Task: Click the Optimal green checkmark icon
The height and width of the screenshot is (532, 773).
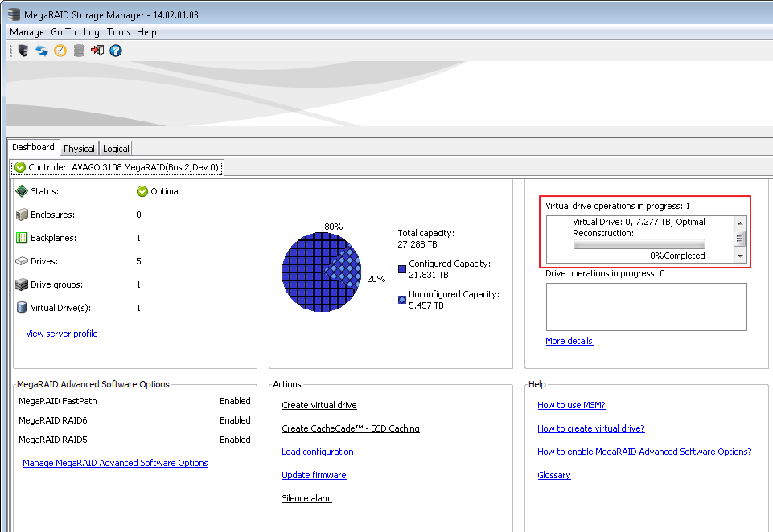Action: point(142,191)
